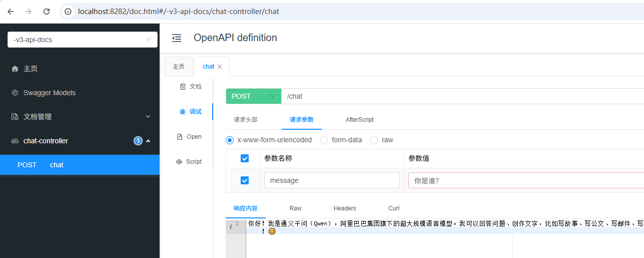Open the Curl response tab
644x258 pixels.
394,208
